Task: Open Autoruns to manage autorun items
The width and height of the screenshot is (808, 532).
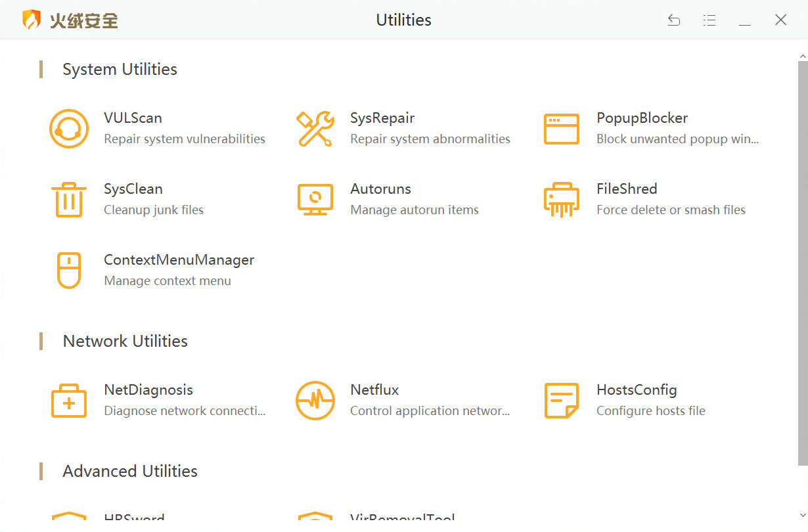Action: pyautogui.click(x=315, y=199)
